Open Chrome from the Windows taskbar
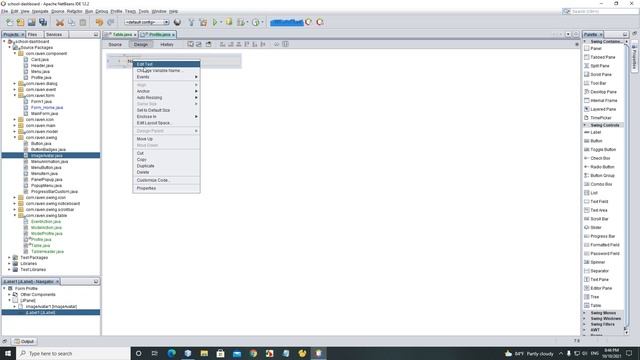This screenshot has width=640, height=360. pos(253,353)
